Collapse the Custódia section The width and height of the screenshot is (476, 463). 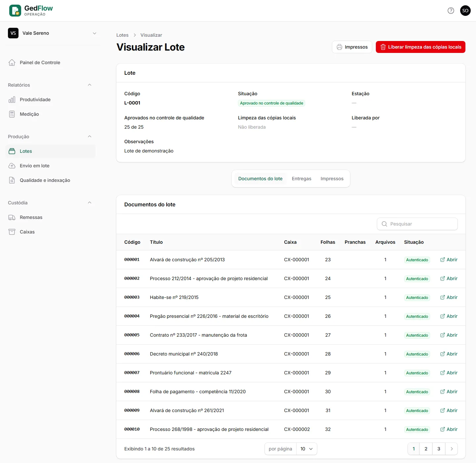[90, 203]
